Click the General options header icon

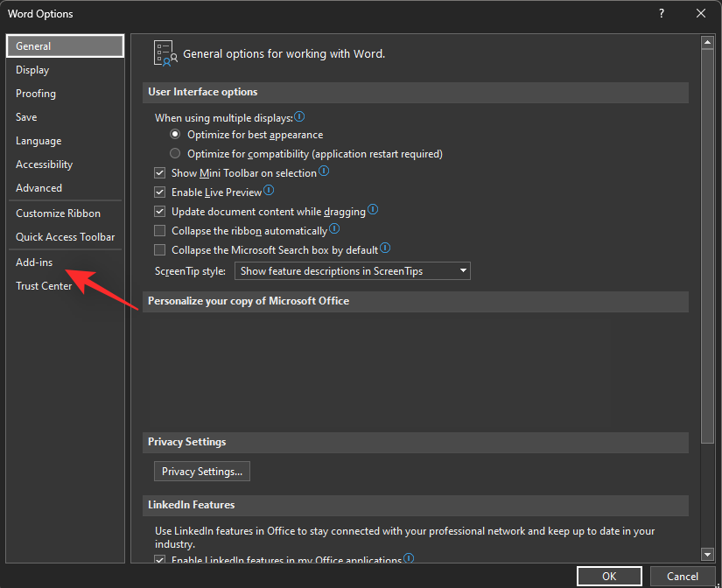pyautogui.click(x=165, y=52)
